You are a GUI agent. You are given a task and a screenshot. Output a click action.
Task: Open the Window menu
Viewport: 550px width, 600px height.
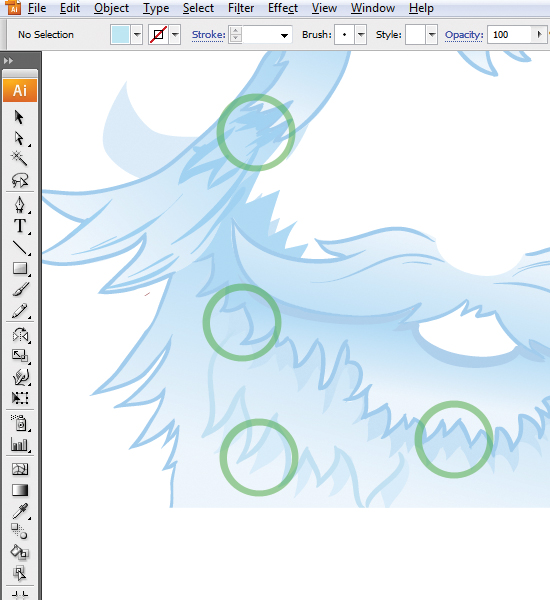[x=373, y=8]
